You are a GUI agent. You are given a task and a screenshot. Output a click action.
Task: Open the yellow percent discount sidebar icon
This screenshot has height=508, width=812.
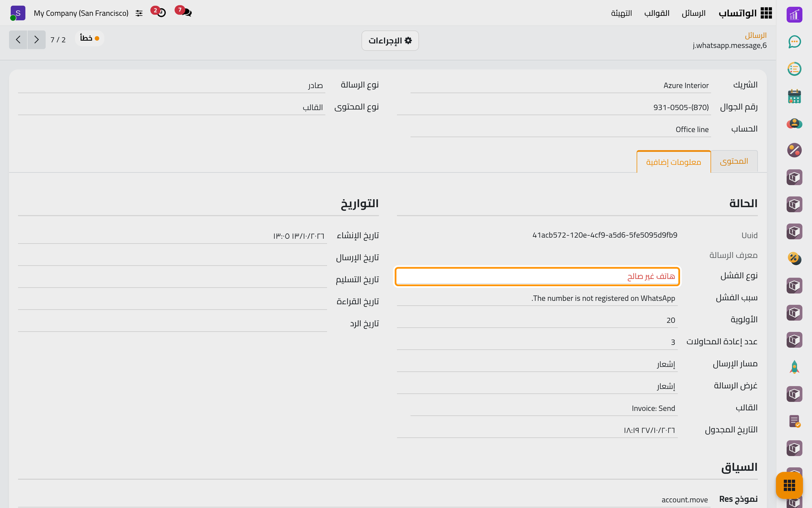[x=794, y=259]
